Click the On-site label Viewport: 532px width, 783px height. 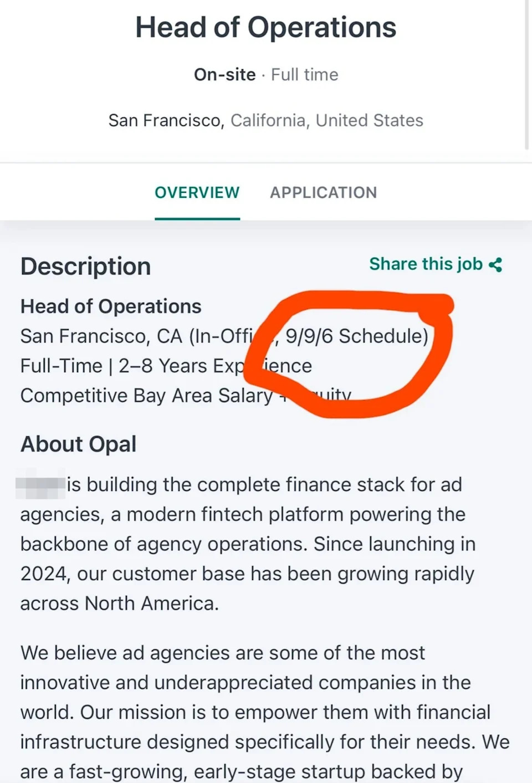[224, 74]
